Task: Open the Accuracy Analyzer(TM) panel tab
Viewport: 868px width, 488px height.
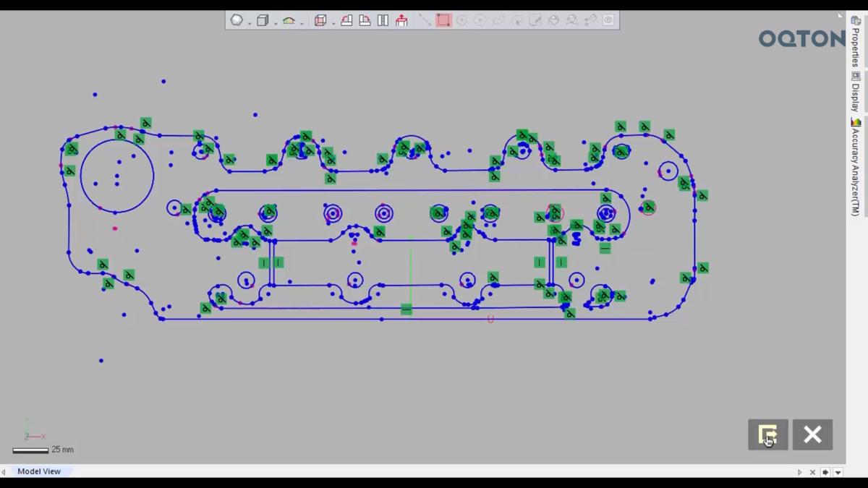Action: 856,167
